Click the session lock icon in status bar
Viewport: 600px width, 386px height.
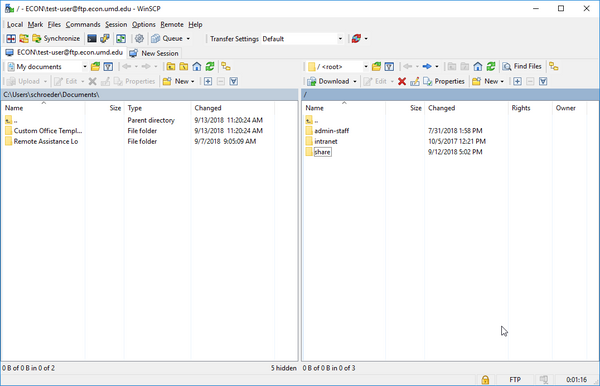point(485,379)
